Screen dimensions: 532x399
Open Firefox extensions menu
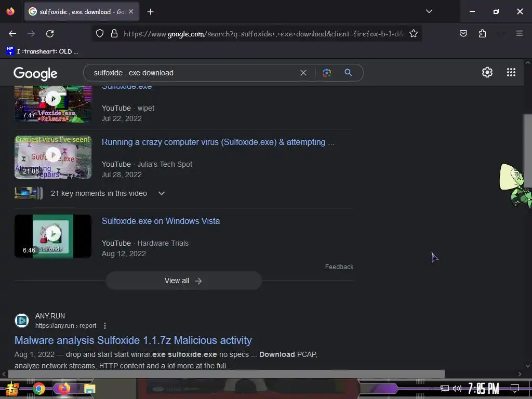(482, 34)
